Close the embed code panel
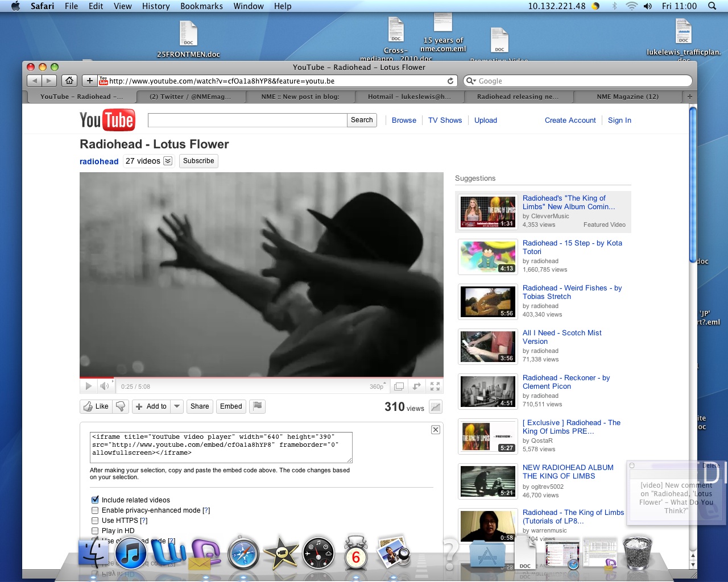The height and width of the screenshot is (582, 728). click(435, 430)
